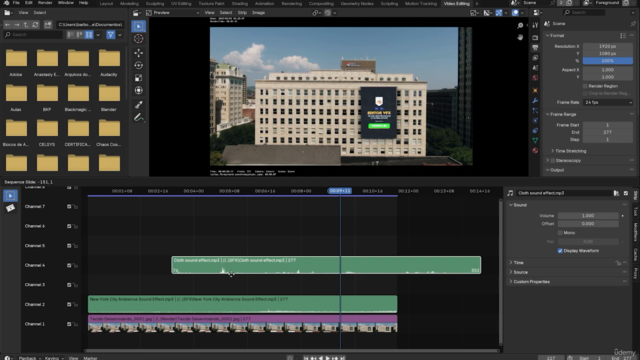Go forward in file browser history
640x360 pixels.
[x=17, y=25]
